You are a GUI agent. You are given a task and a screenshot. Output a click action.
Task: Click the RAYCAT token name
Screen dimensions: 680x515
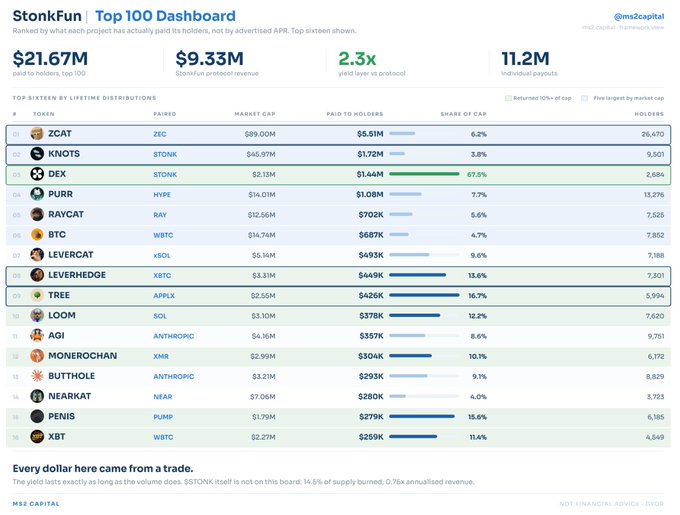[x=66, y=214]
